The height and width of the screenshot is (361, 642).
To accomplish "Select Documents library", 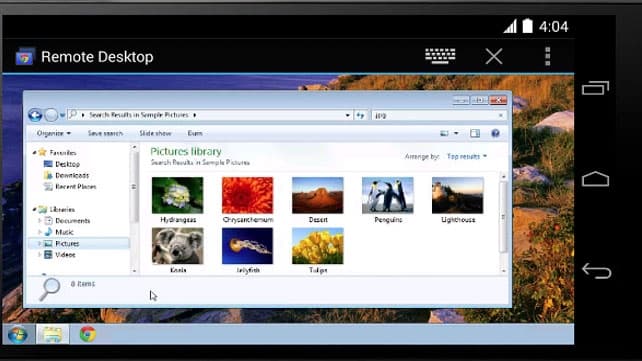I will tap(72, 221).
